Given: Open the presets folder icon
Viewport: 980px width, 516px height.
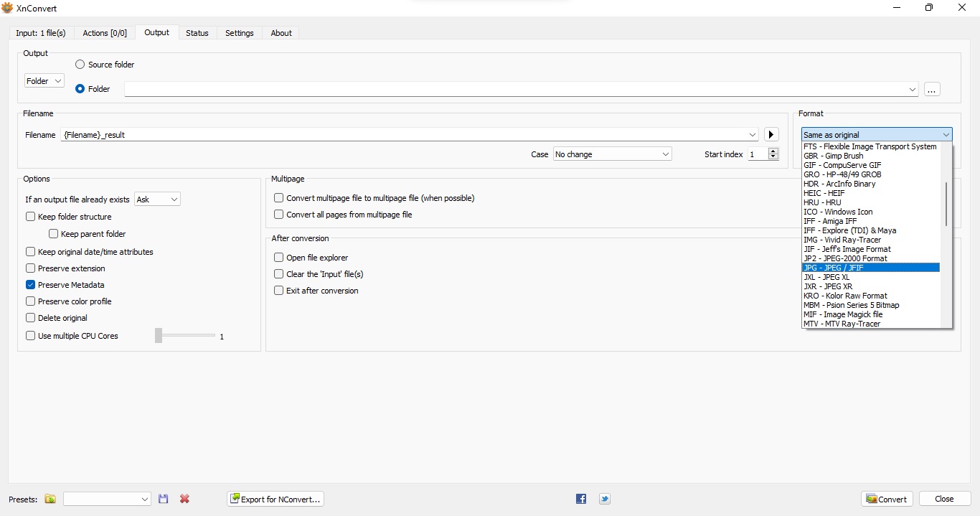Looking at the screenshot, I should click(50, 499).
